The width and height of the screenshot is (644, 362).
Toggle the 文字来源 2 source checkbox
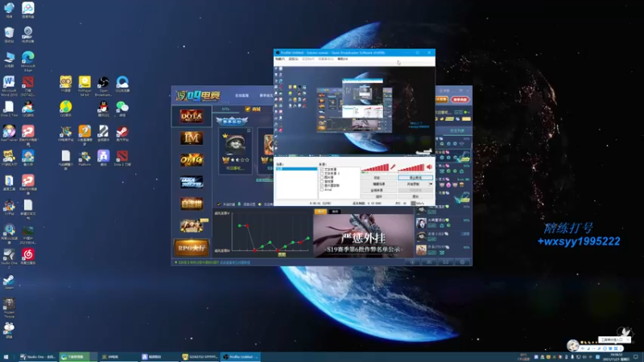click(321, 173)
